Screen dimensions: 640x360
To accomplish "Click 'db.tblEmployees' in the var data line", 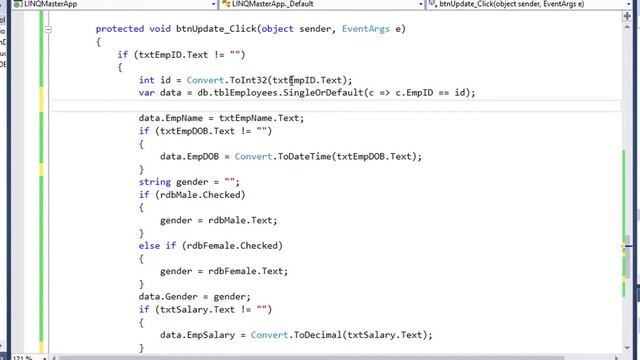I will coord(237,93).
